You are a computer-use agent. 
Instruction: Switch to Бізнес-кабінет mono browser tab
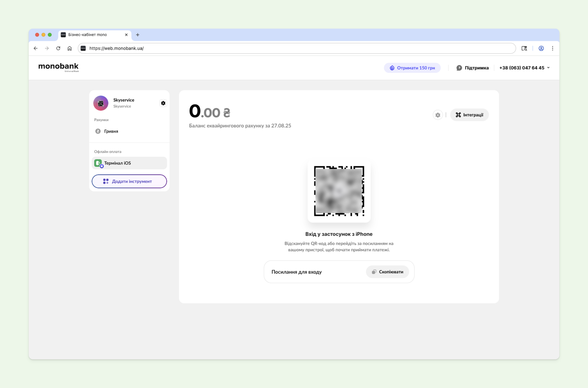88,35
